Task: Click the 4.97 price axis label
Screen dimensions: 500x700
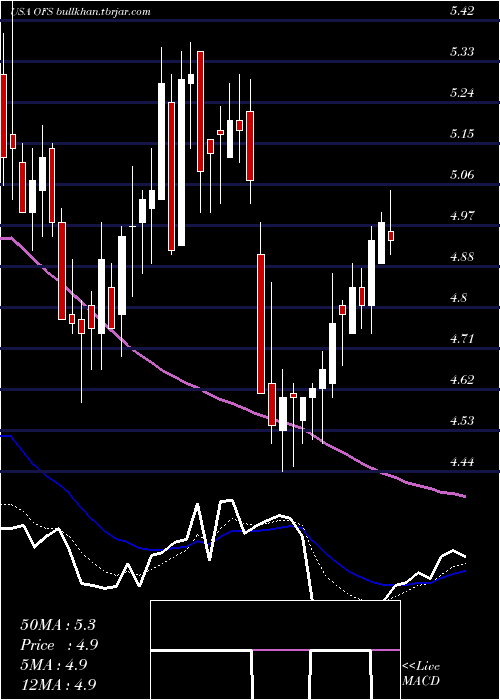Action: click(462, 216)
